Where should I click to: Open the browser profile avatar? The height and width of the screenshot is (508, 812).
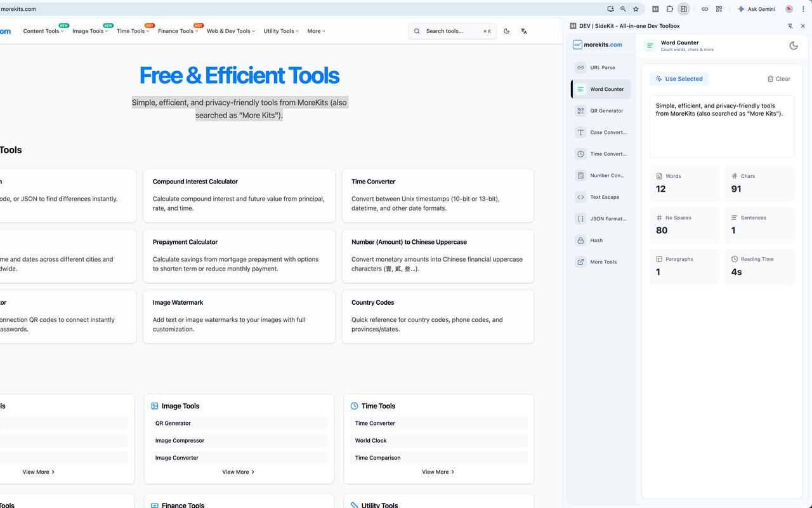click(x=789, y=9)
